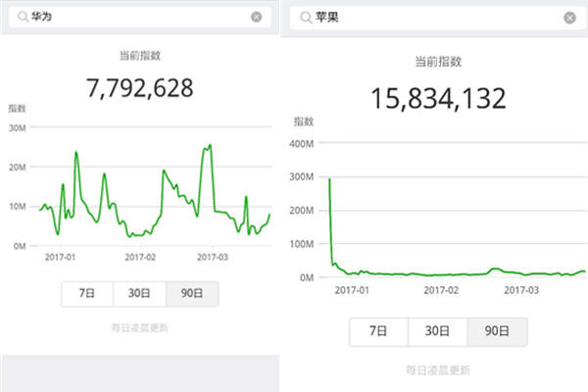
Task: Click the index value 15,834,132
Action: click(x=438, y=99)
